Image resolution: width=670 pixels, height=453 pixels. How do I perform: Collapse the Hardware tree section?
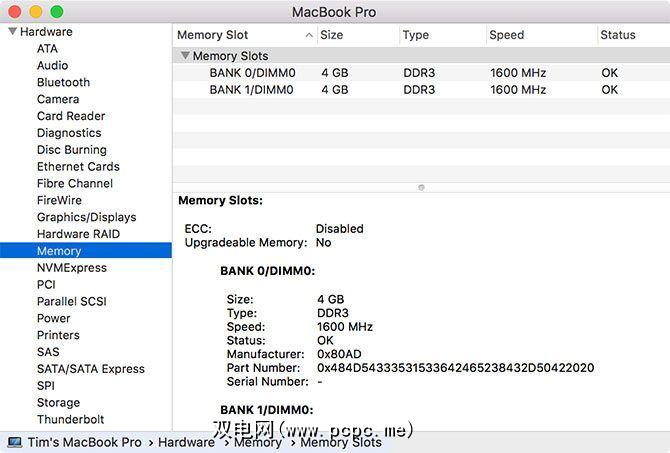12,32
